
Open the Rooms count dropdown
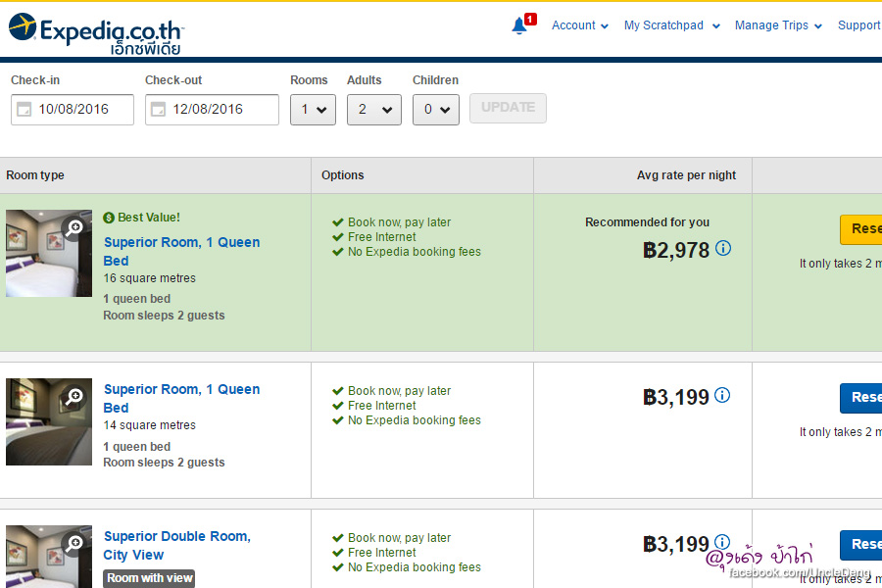tap(313, 110)
